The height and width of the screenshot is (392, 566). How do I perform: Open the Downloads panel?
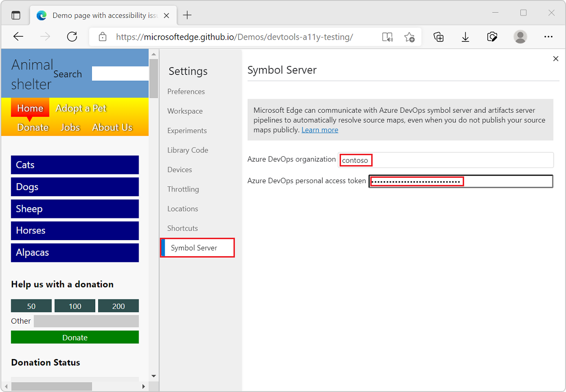465,37
